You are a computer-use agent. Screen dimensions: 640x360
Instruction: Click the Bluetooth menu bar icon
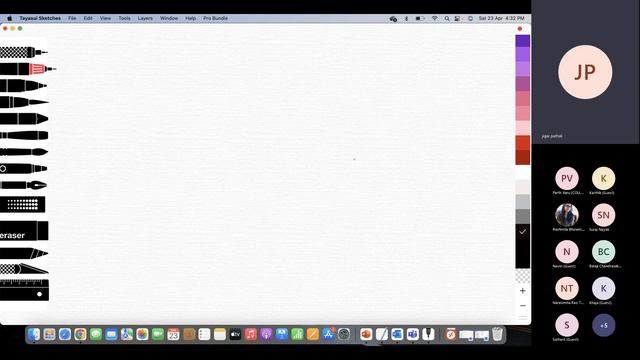(406, 18)
